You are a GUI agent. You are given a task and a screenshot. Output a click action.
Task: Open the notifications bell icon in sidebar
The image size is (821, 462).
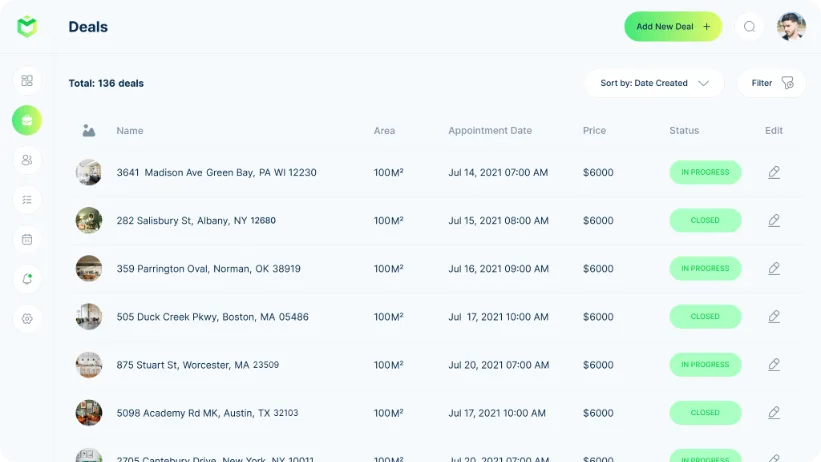tap(27, 279)
